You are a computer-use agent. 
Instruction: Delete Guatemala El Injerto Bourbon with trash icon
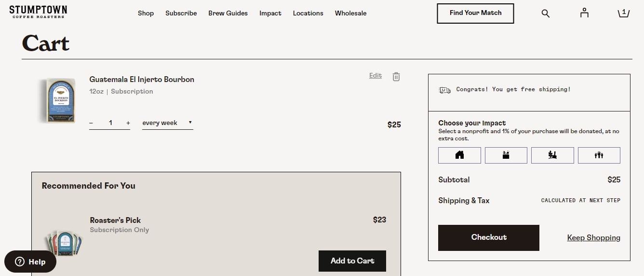pos(396,76)
